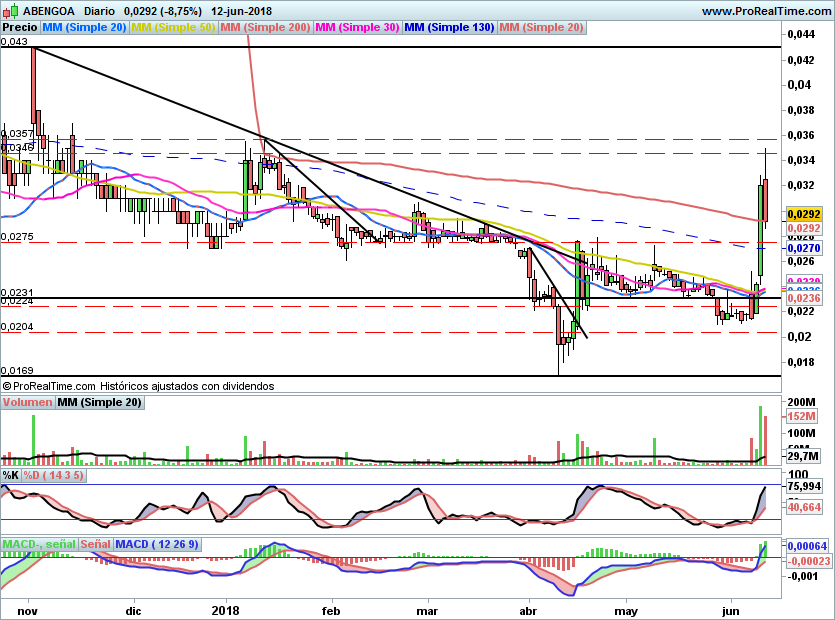Image resolution: width=835 pixels, height=620 pixels.
Task: Click the blue MM (Simple 20) price label
Action: 84,28
